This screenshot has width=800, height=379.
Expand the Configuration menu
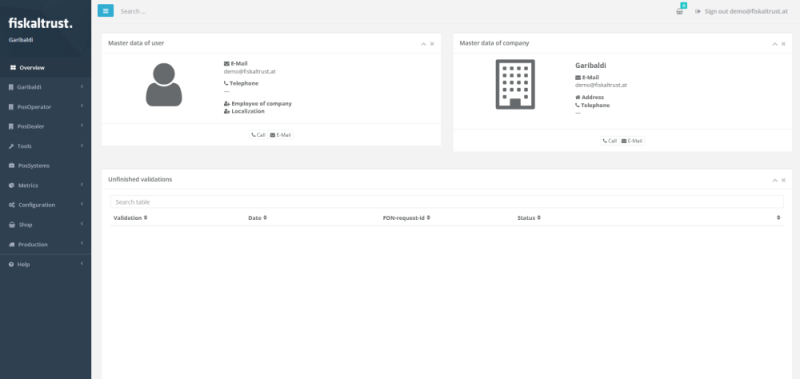(x=45, y=205)
